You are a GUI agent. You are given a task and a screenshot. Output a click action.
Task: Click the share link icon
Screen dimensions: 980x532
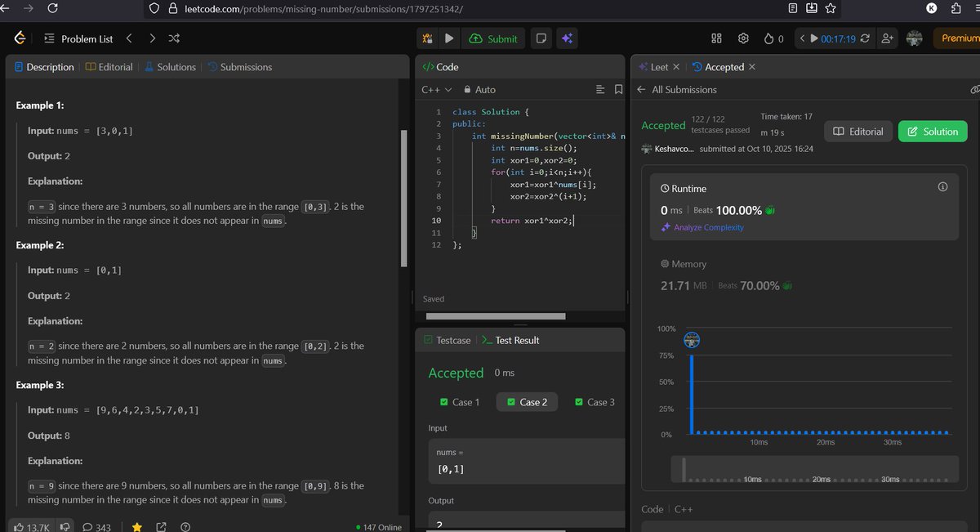pyautogui.click(x=161, y=527)
